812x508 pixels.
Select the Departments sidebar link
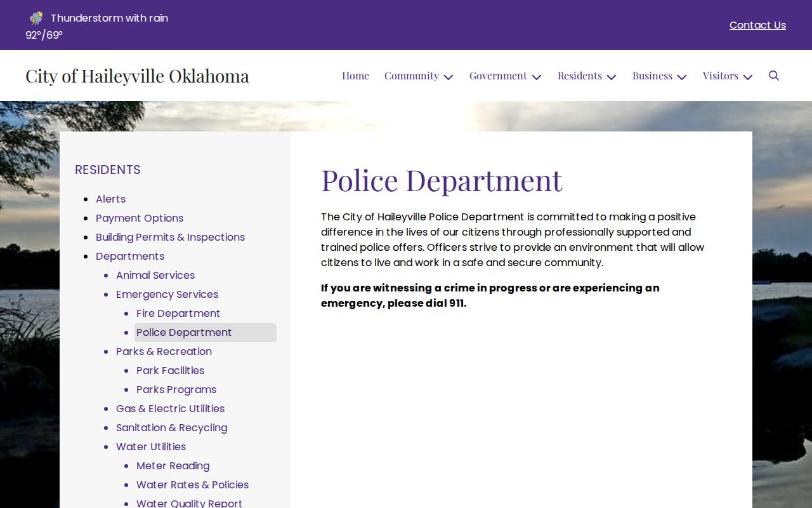[130, 256]
